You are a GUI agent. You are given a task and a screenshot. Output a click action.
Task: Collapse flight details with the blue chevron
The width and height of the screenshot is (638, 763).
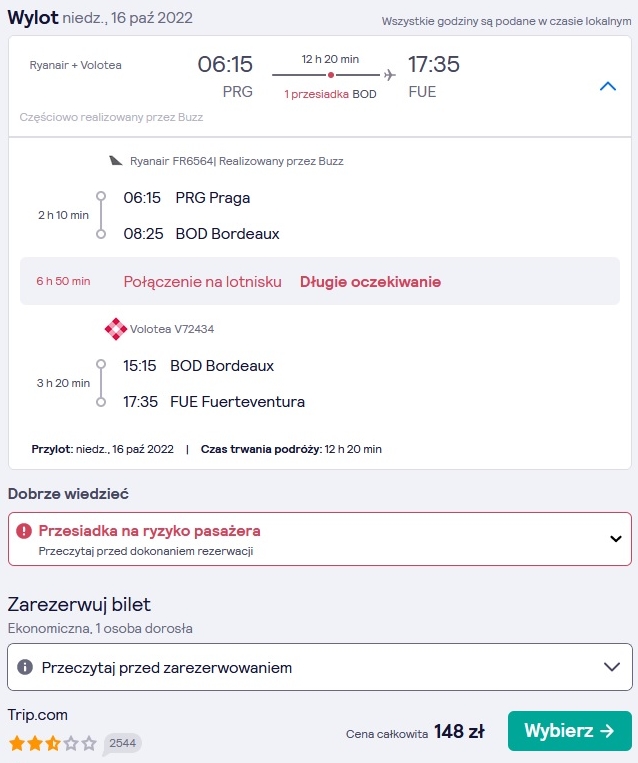point(608,87)
